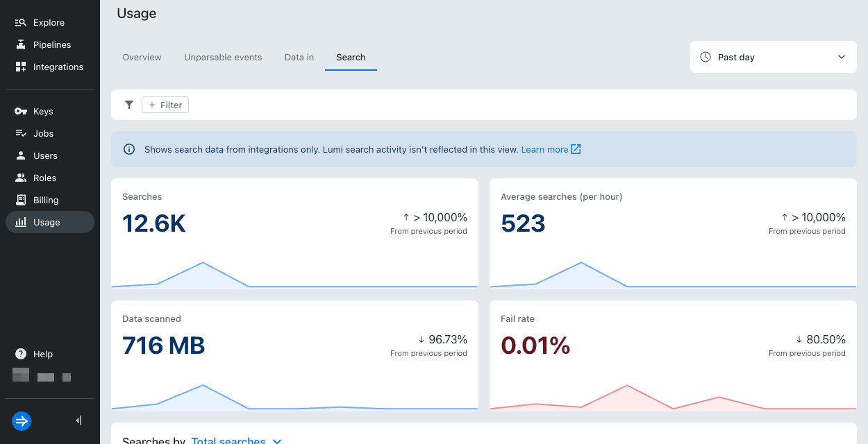This screenshot has height=444, width=868.
Task: Click the Learn more link
Action: pyautogui.click(x=545, y=148)
